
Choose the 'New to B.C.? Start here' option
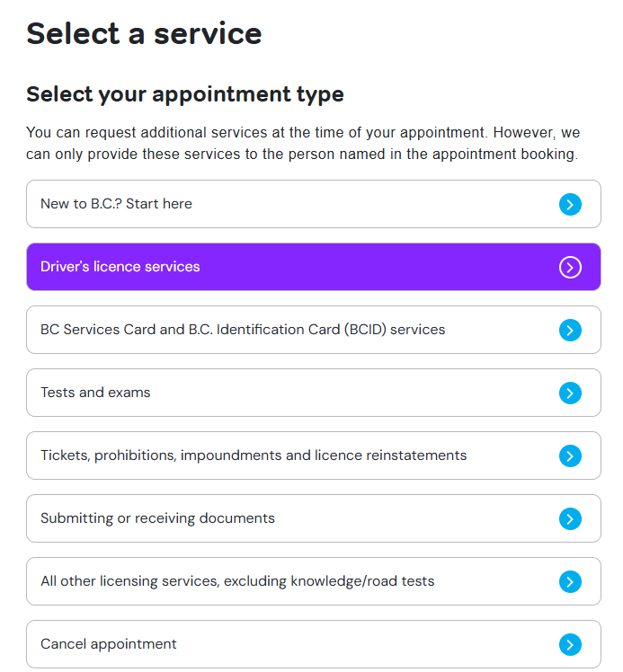(116, 204)
